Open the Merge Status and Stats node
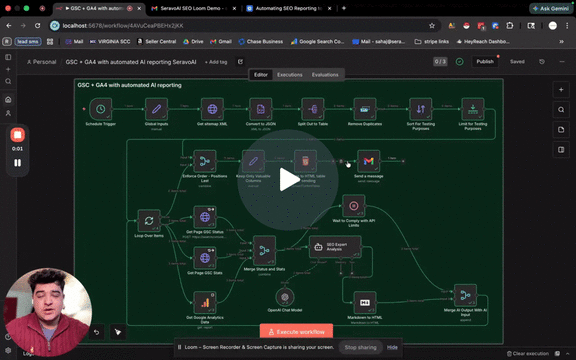 (264, 251)
